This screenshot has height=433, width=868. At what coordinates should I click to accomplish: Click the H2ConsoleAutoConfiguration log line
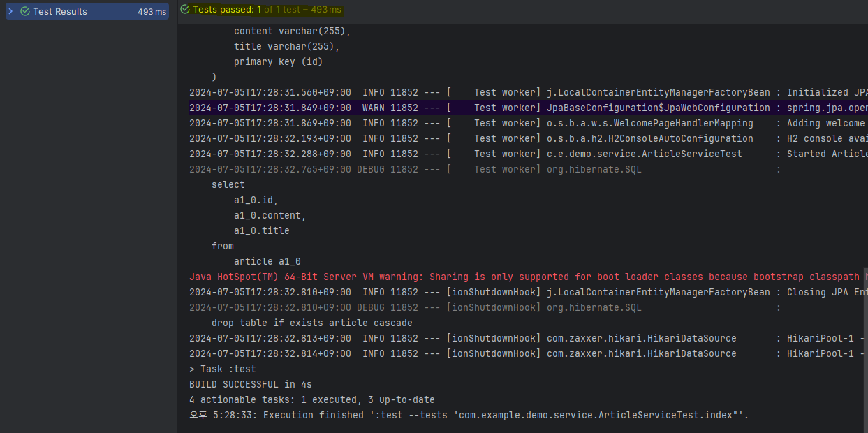point(528,138)
